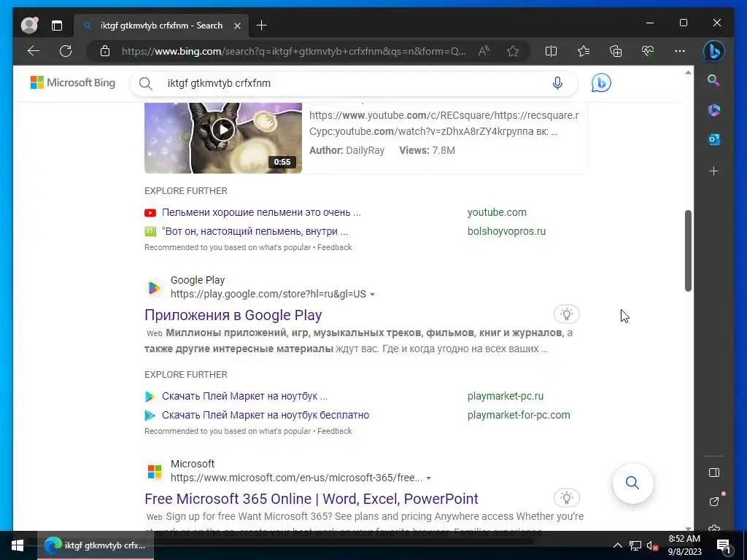Open the Notification center

[724, 545]
